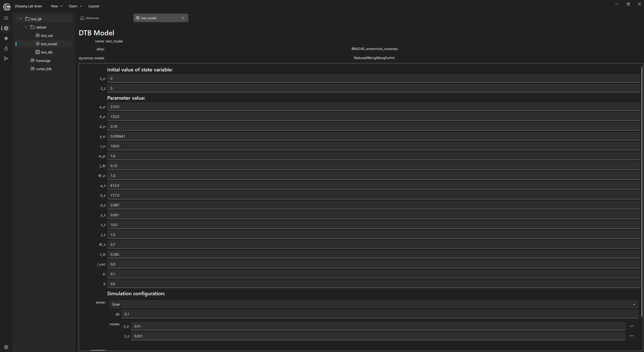
Task: Select the globe icon in left sidebar
Action: [x=6, y=28]
